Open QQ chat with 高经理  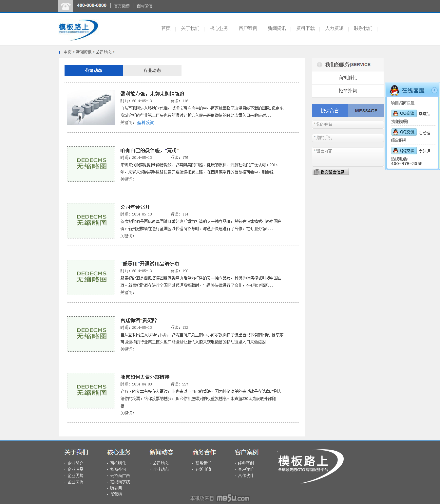coord(404,113)
